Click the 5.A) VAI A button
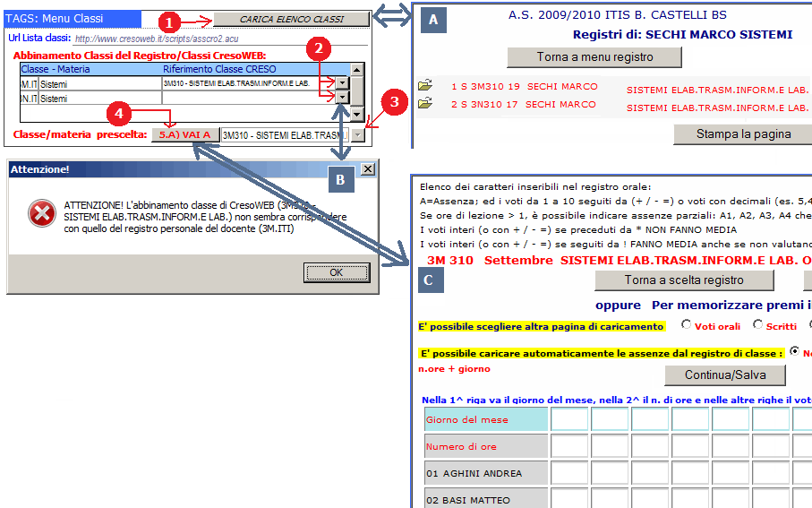812x508 pixels. tap(184, 135)
